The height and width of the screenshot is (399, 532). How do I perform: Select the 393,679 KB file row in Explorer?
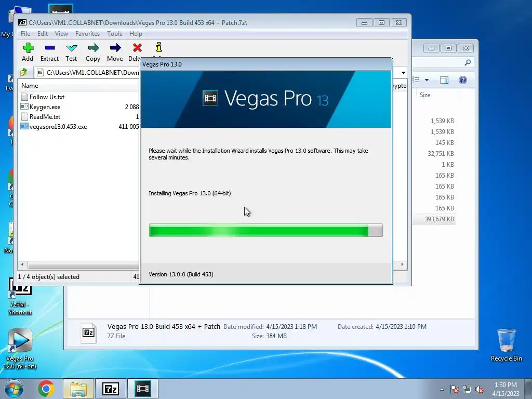click(434, 219)
